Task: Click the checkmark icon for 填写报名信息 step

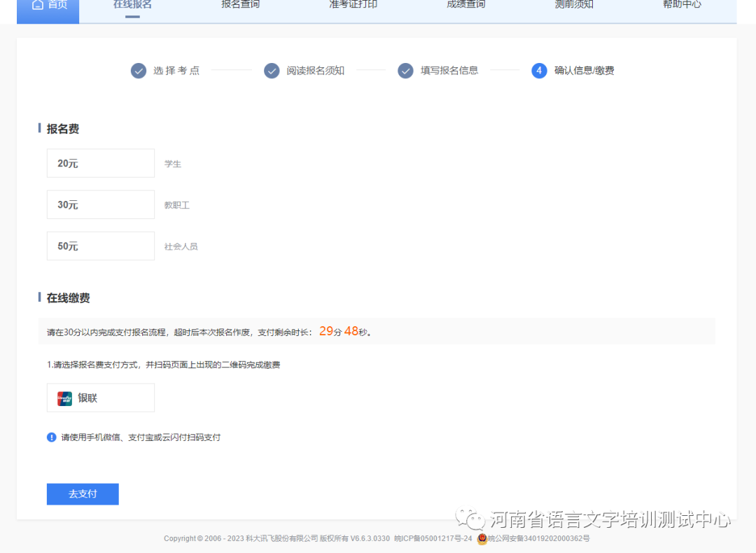Action: pyautogui.click(x=405, y=71)
